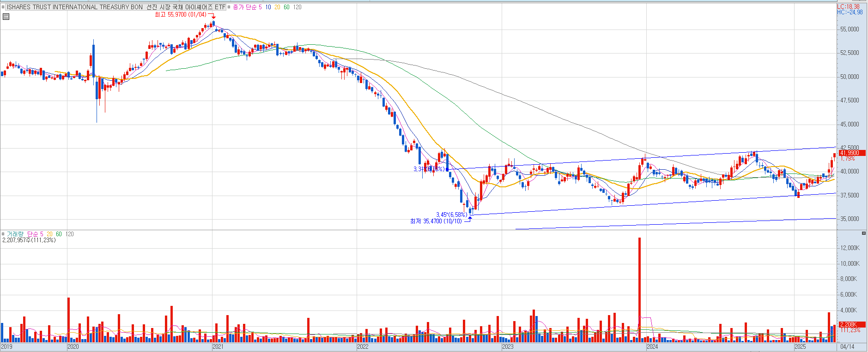This screenshot has width=868, height=352.
Task: Click the 종가 단순 5 moving average label
Action: (247, 7)
